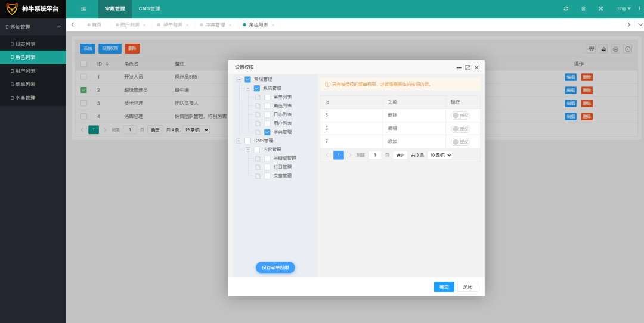Collapse the 常规管理 tree node
Image resolution: width=644 pixels, height=323 pixels.
click(239, 80)
